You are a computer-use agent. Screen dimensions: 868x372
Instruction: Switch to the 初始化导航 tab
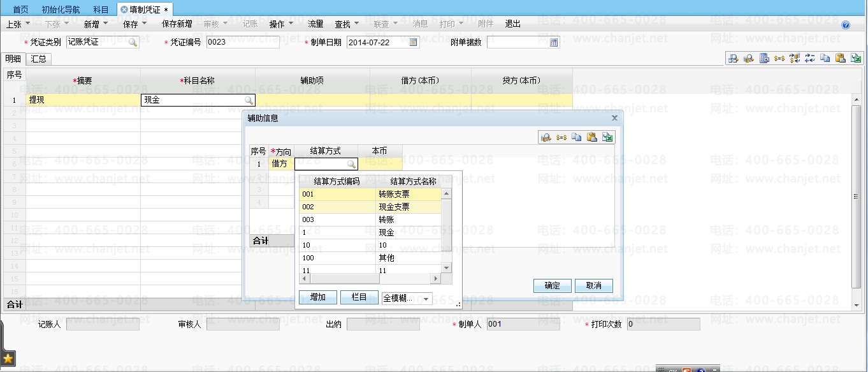click(61, 10)
